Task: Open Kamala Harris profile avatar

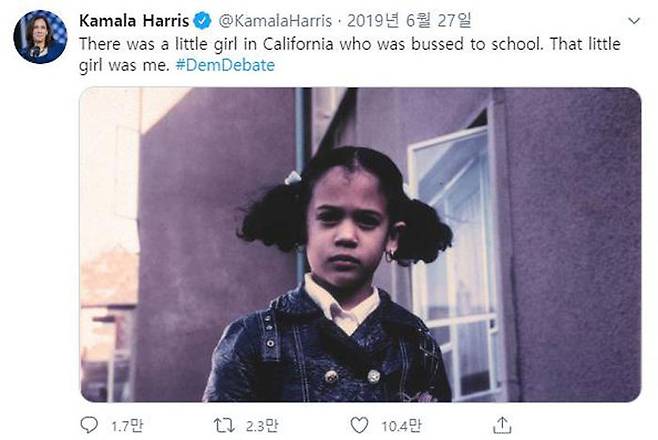Action: [x=40, y=37]
